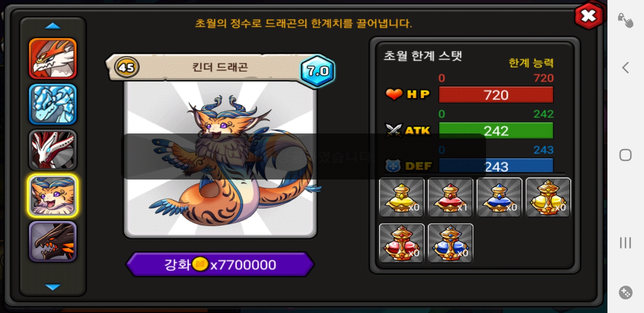This screenshot has width=644, height=313.
Task: Tap the blue 7.0 grade hexagon badge
Action: coord(318,71)
